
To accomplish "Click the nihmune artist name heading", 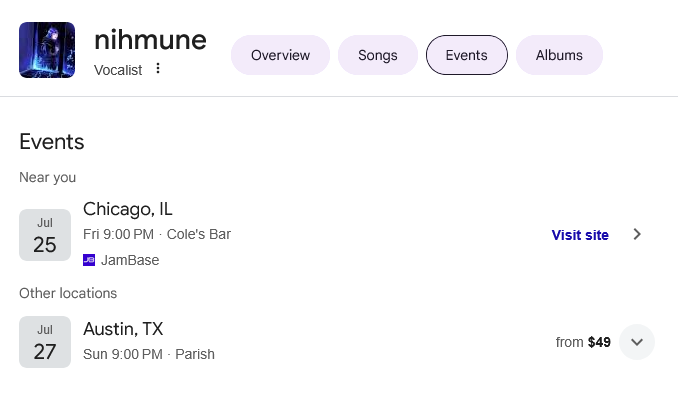I will (x=150, y=40).
